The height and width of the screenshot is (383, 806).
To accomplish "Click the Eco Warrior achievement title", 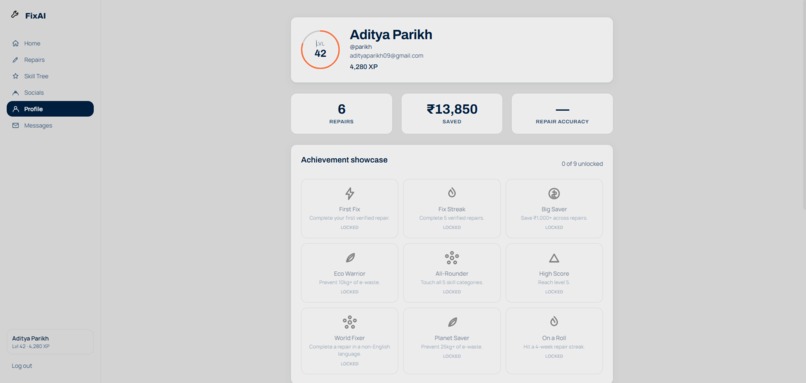I will (350, 274).
